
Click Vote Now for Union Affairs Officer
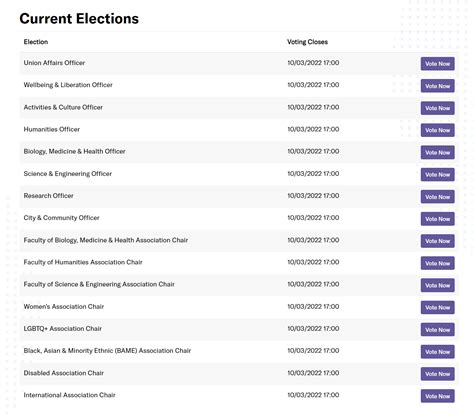click(x=437, y=64)
